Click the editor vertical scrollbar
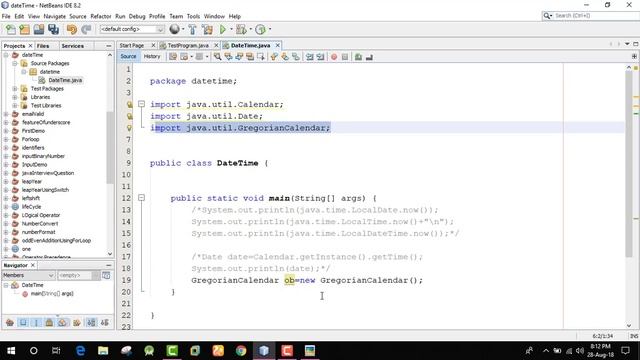This screenshot has width=640, height=360. pyautogui.click(x=629, y=163)
